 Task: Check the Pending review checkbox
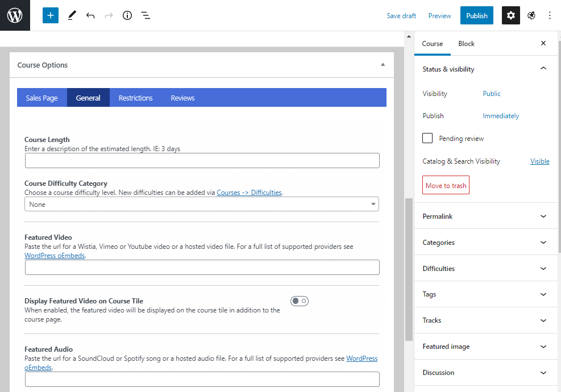click(427, 138)
